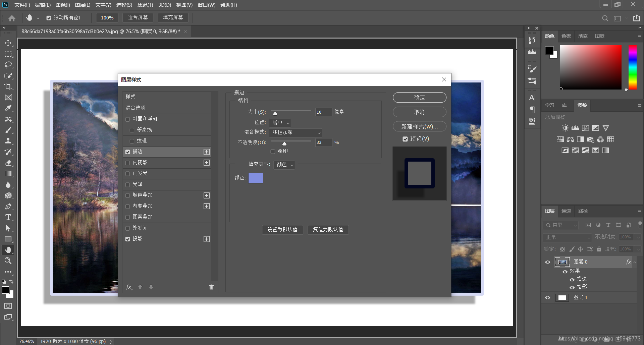Viewport: 644px width, 345px height.
Task: Select the Crop tool
Action: [x=8, y=87]
